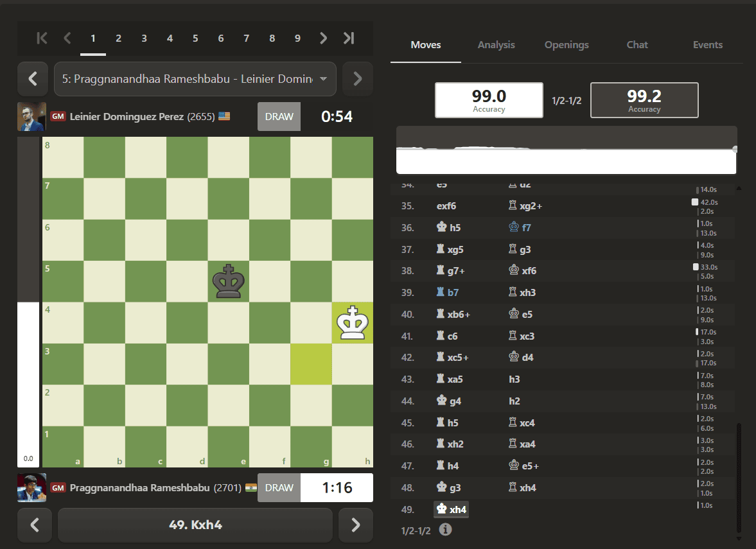Step forward one move below the board
The height and width of the screenshot is (549, 756).
pos(356,525)
